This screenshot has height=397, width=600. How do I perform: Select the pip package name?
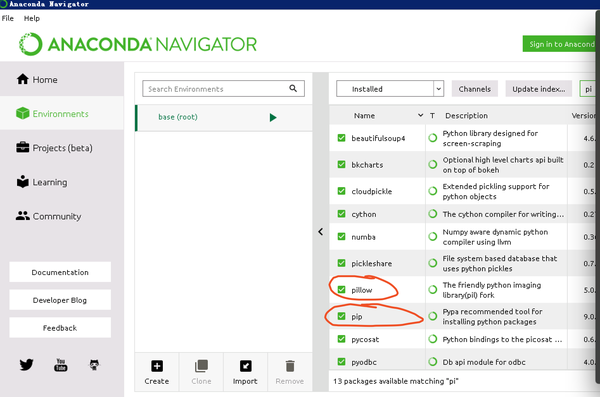click(x=357, y=317)
